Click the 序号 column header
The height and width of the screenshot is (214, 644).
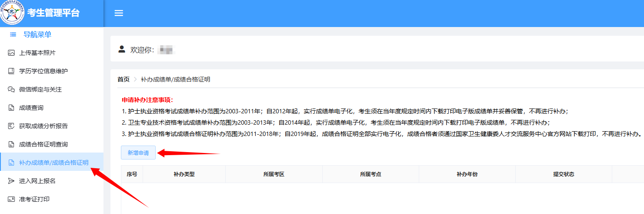(132, 174)
